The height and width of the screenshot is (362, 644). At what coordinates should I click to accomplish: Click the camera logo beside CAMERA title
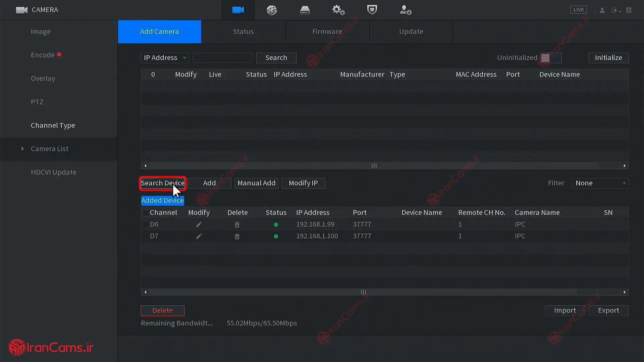click(x=22, y=10)
